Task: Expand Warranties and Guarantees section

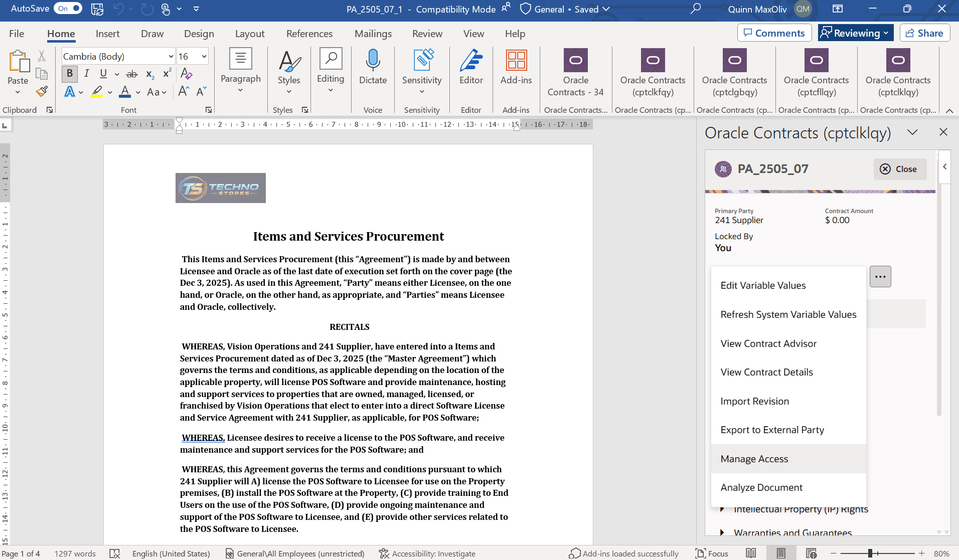Action: 722,532
